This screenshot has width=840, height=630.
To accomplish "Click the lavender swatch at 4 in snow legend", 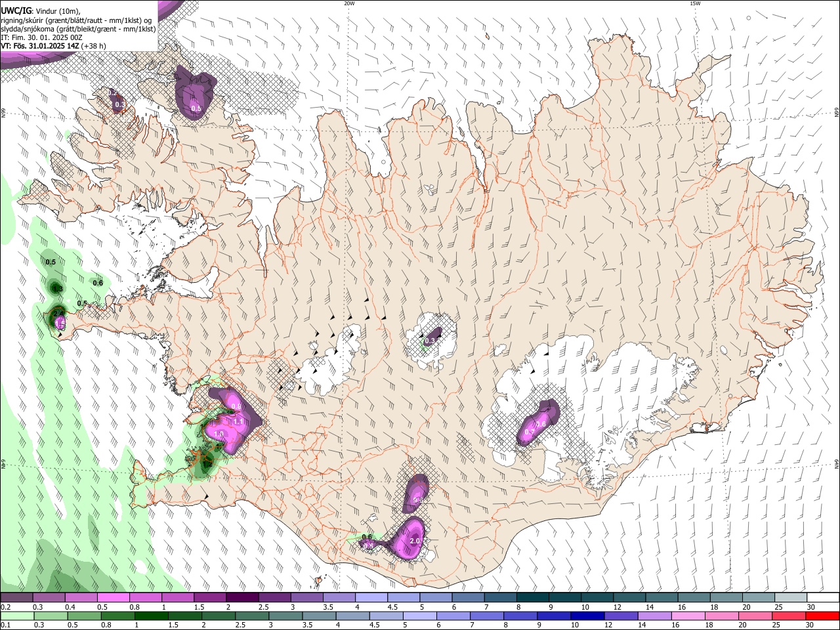I will tap(371, 597).
